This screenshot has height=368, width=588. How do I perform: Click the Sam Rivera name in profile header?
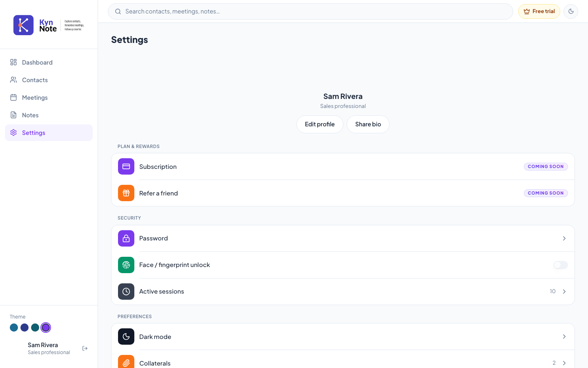(x=343, y=96)
